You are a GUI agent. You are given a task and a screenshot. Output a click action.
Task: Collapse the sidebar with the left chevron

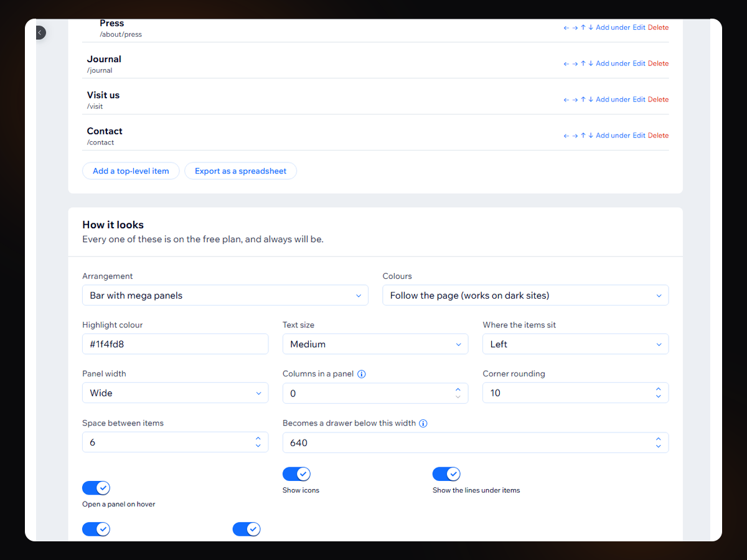point(39,32)
